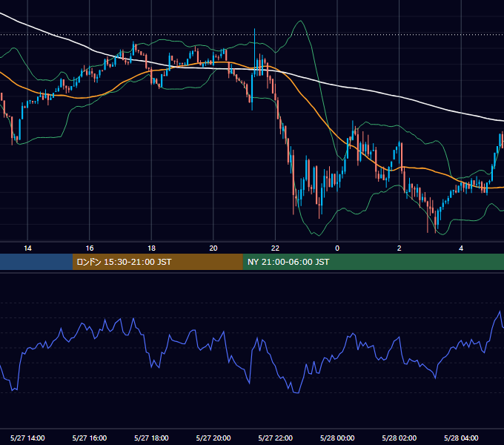The image size is (504, 445).
Task: Click the 5/28 02:00 time label
Action: 399,438
